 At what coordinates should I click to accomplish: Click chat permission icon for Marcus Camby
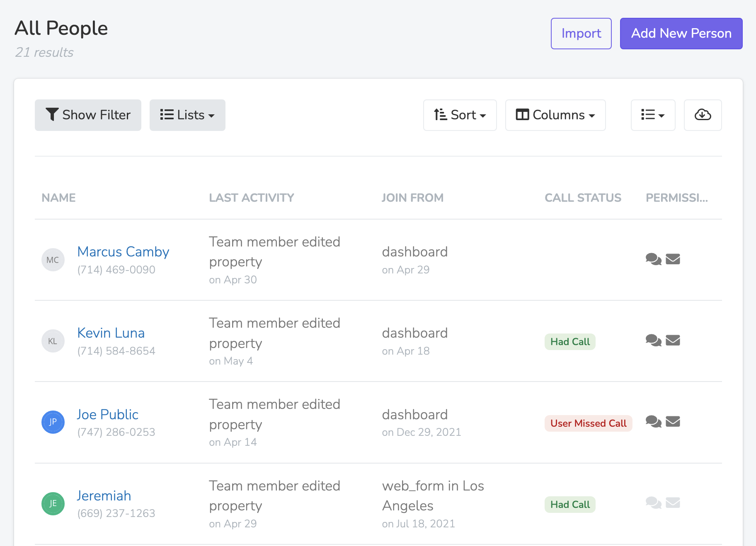[654, 259]
